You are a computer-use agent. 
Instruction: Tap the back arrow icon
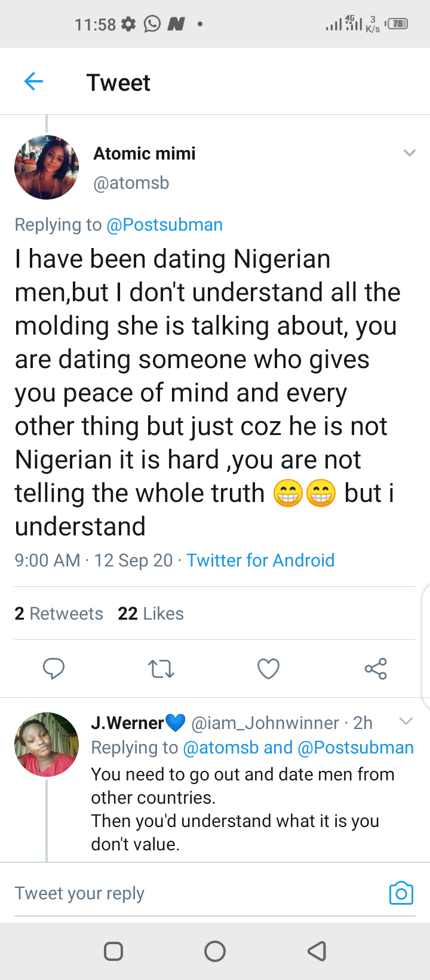(x=34, y=82)
